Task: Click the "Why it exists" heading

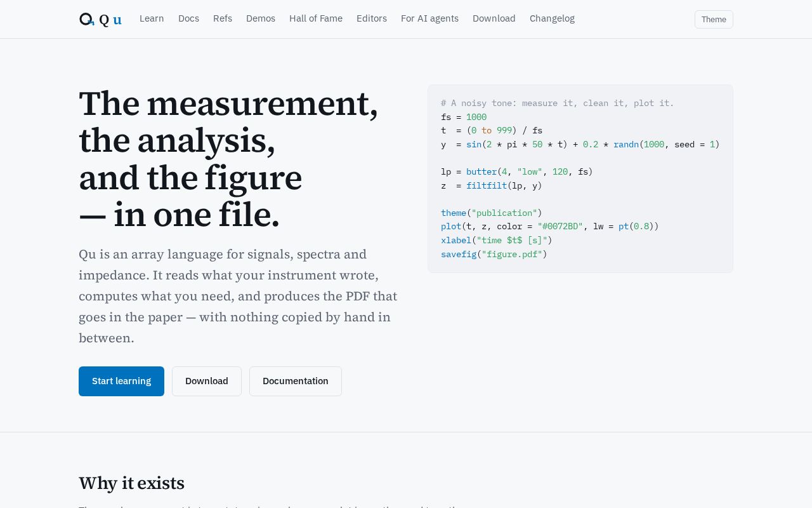Action: pos(131,483)
